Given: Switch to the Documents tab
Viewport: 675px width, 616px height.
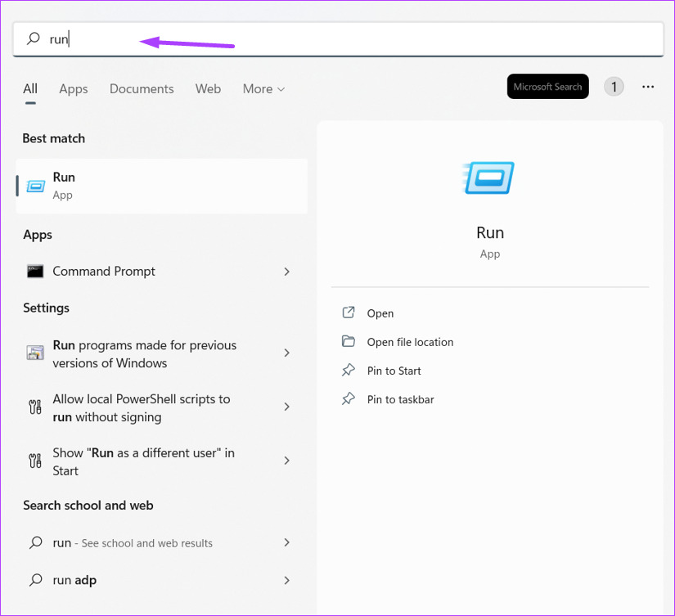Looking at the screenshot, I should click(142, 88).
